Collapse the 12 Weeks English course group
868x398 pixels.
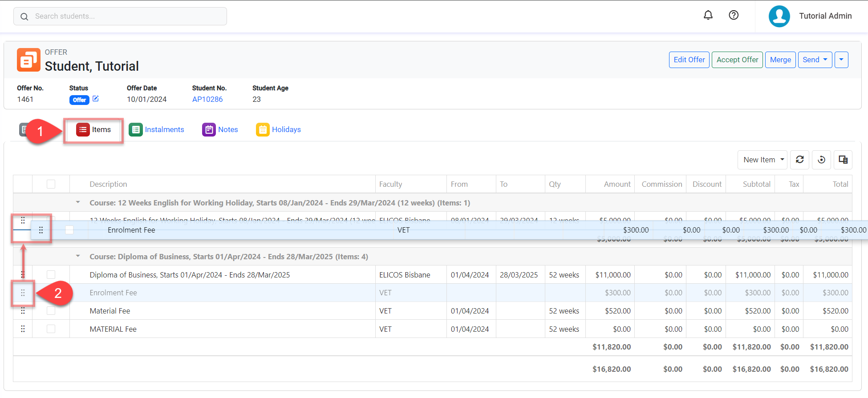coord(78,202)
